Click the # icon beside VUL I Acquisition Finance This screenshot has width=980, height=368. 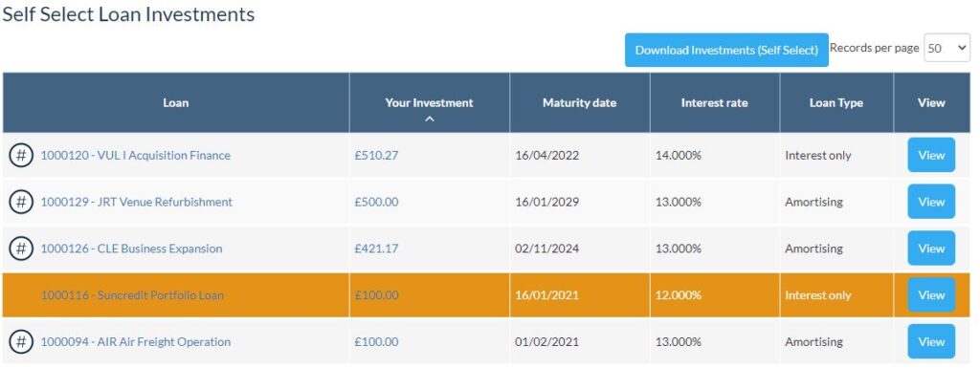[21, 155]
